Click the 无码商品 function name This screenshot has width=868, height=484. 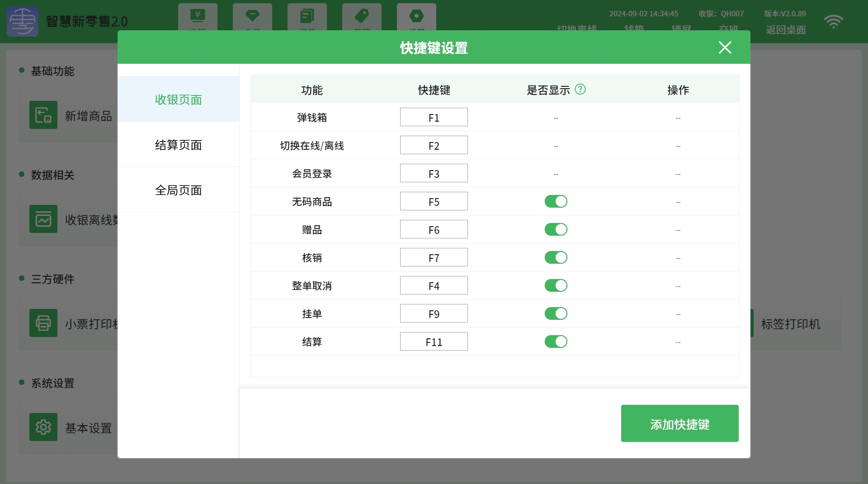pos(312,202)
